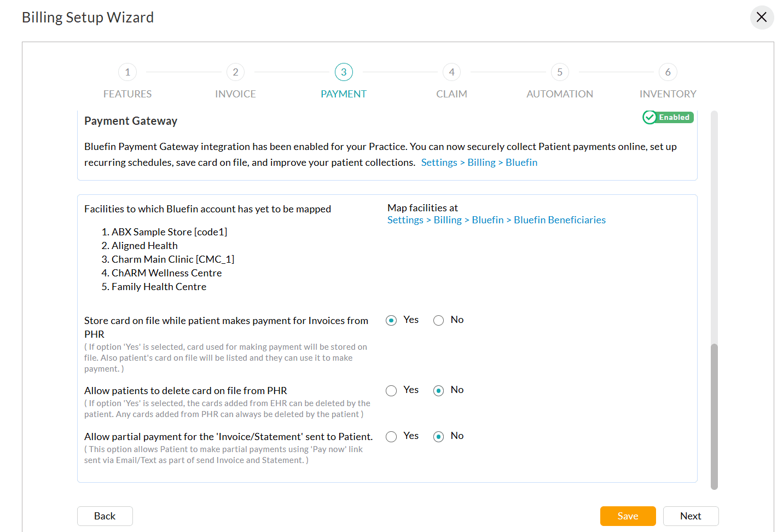
Task: Select the step 5 AUTOMATION circle
Action: click(x=559, y=72)
